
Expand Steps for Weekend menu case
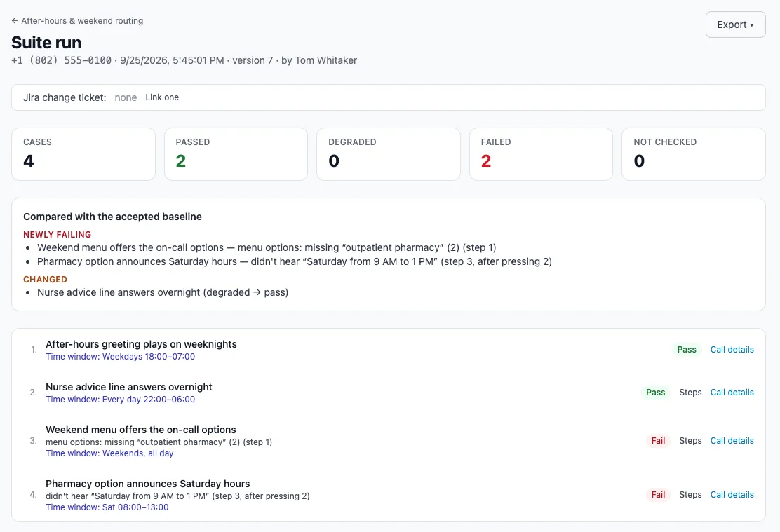[690, 440]
